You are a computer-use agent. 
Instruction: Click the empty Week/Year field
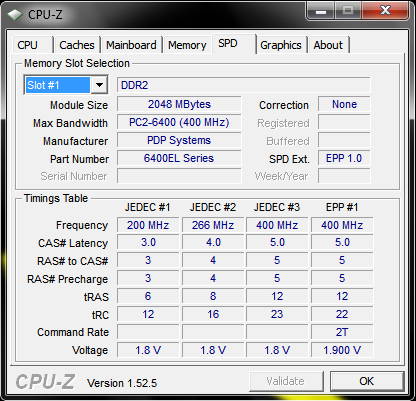tap(344, 176)
